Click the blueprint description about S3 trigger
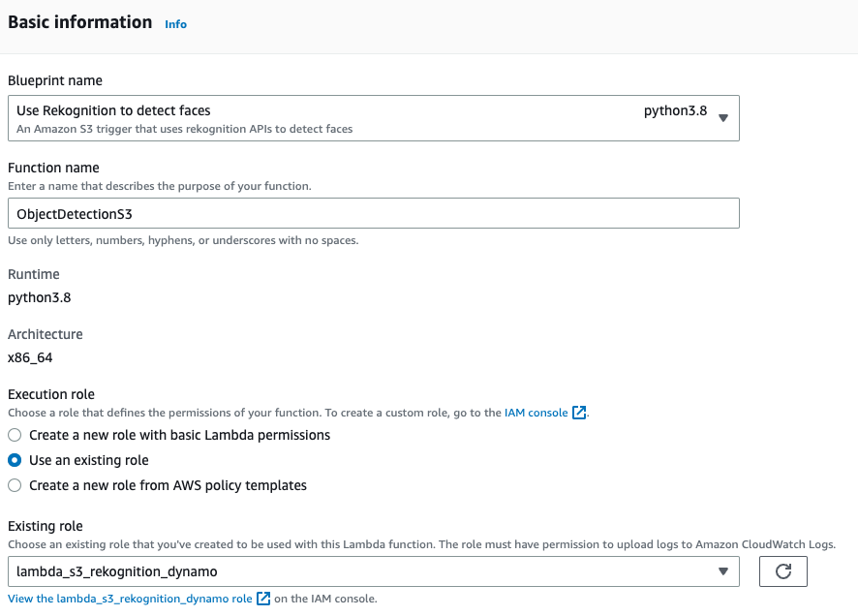The image size is (858, 616). pyautogui.click(x=184, y=129)
